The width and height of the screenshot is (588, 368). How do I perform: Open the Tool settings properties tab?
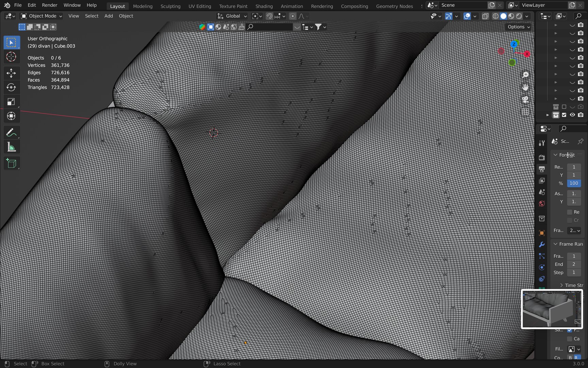pyautogui.click(x=542, y=143)
